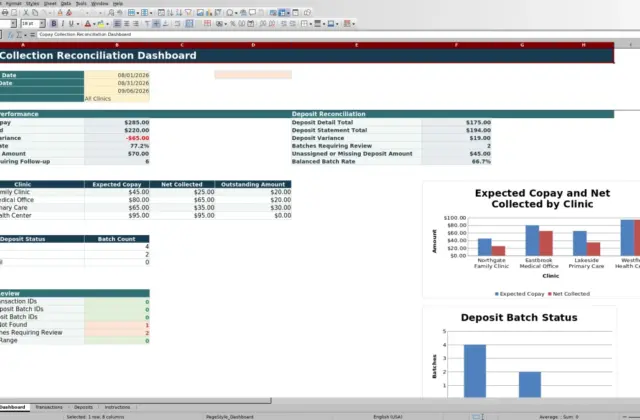Open the Format menu
Image resolution: width=640 pixels, height=420 pixels.
click(x=13, y=4)
